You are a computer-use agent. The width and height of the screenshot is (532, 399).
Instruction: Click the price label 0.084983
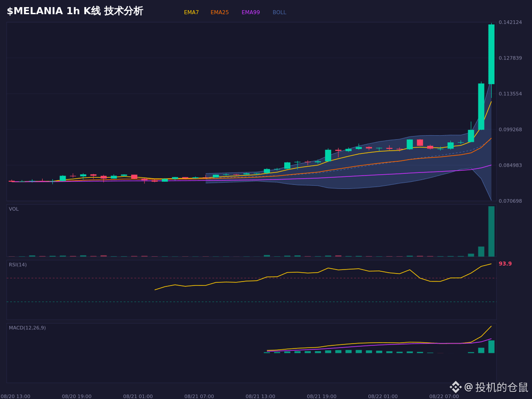tap(510, 165)
